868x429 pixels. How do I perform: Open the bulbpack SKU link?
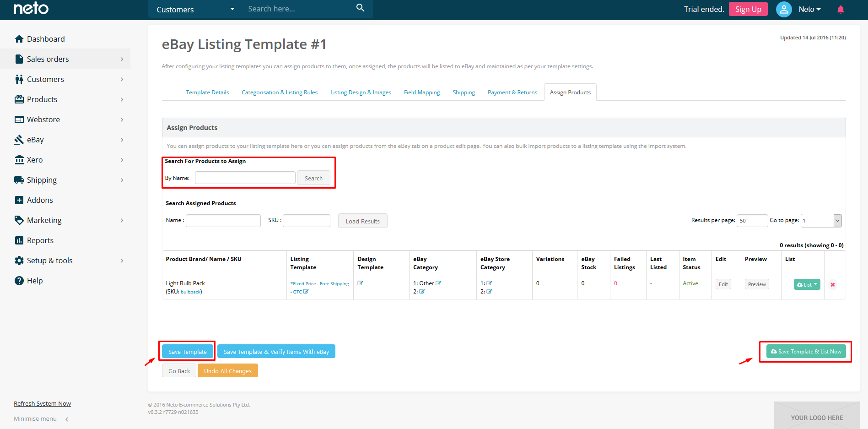coord(190,292)
